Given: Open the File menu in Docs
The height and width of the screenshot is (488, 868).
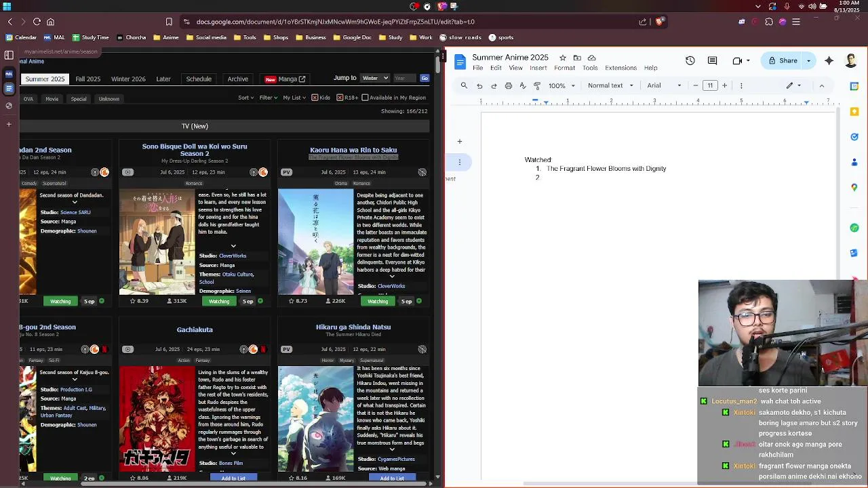Looking at the screenshot, I should tap(477, 68).
